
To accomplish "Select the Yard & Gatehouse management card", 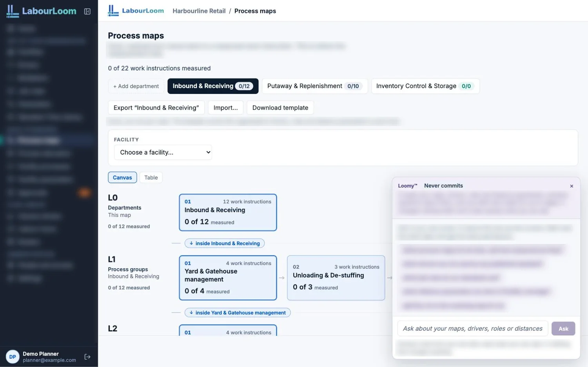I will coord(228,278).
